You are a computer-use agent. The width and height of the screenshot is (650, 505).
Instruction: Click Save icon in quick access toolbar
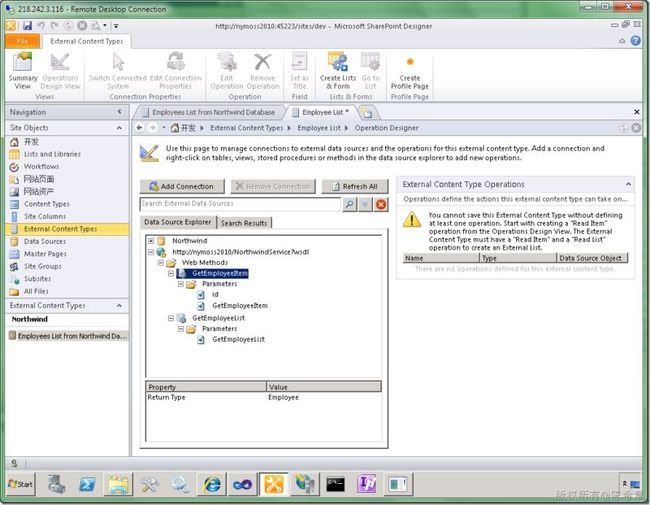click(x=27, y=26)
